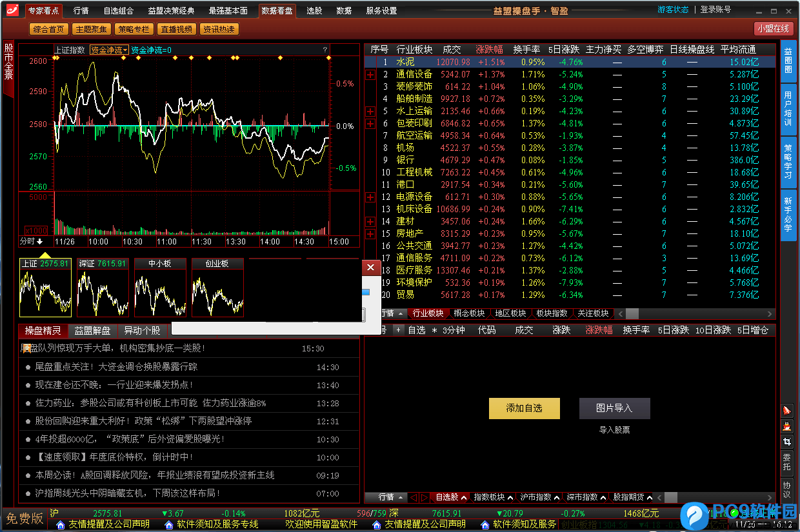Expand the 股指期货 tab arrow

(650, 497)
